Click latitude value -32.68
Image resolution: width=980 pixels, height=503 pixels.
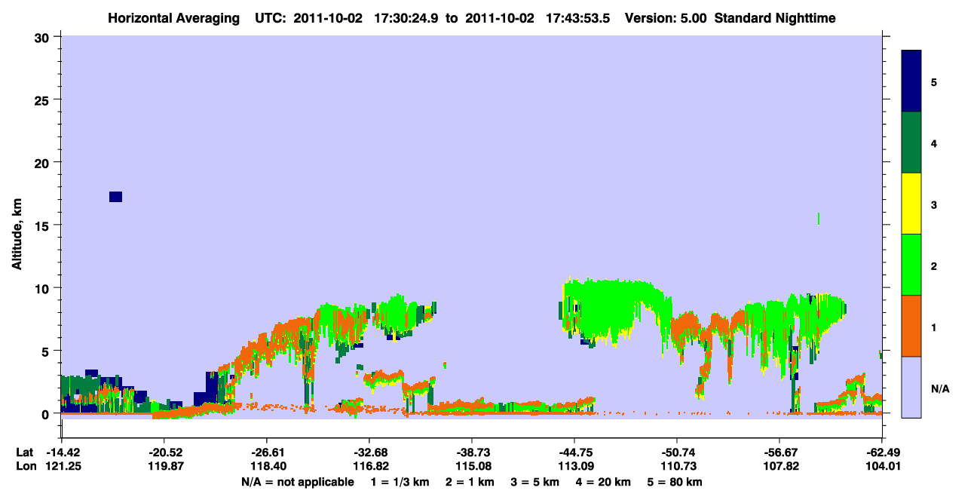[369, 452]
